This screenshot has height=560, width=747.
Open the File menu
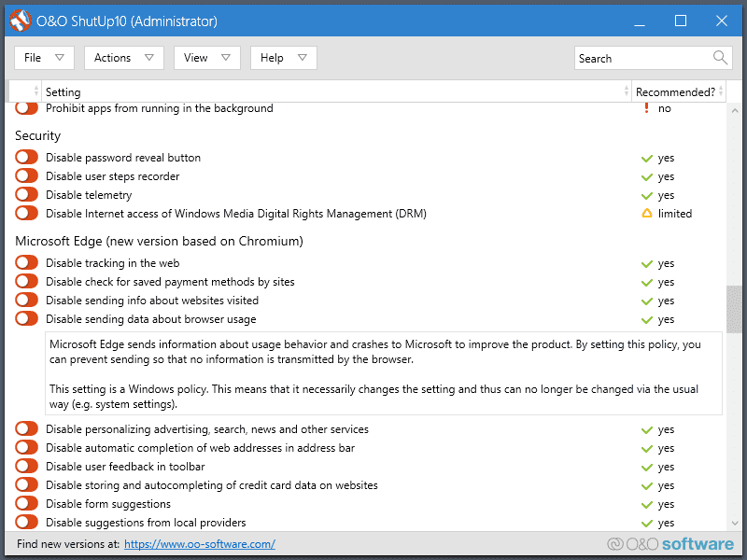click(x=44, y=58)
